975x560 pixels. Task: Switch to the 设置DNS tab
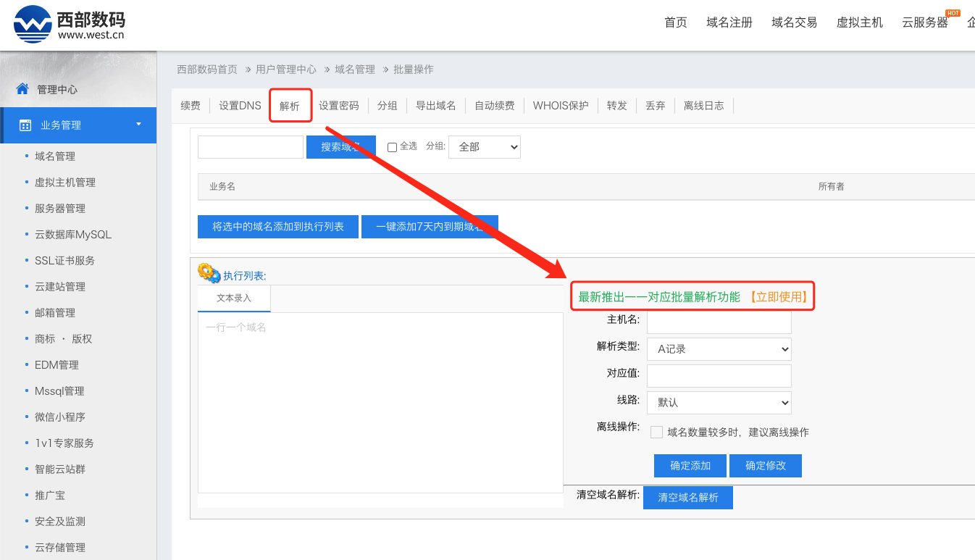[240, 106]
